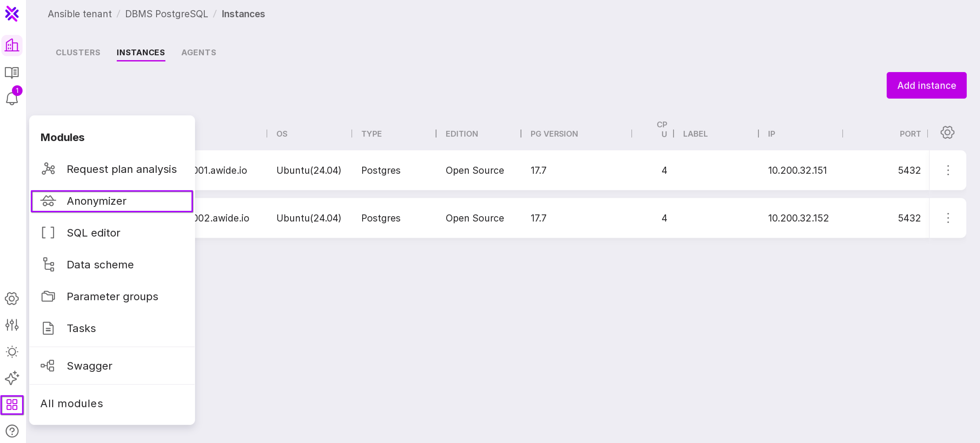Viewport: 980px width, 443px height.
Task: Open the table column settings gear
Action: [947, 133]
